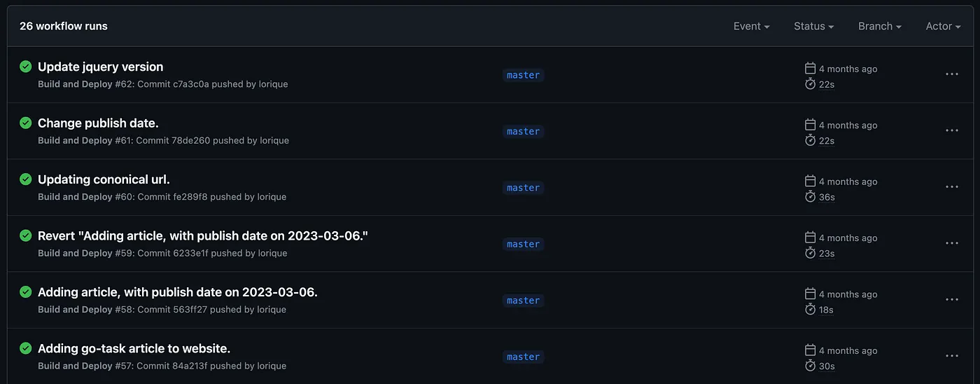Screen dimensions: 980x384
Task: Open the Updating cononical url run link
Action: [104, 179]
